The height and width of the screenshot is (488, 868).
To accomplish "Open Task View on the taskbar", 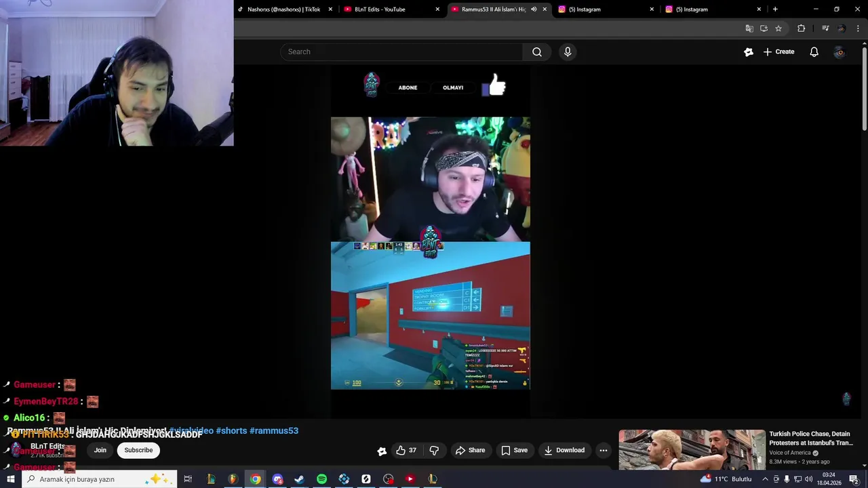I will (x=188, y=479).
